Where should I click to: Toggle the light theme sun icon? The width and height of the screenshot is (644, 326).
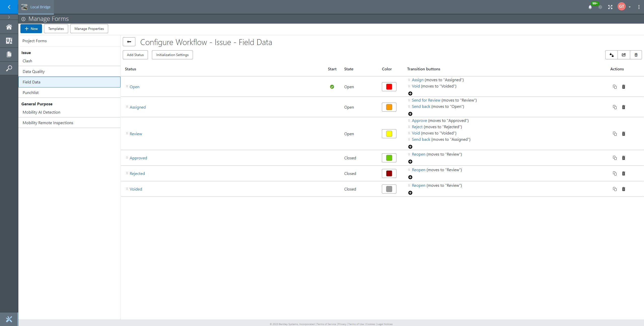pyautogui.click(x=600, y=7)
